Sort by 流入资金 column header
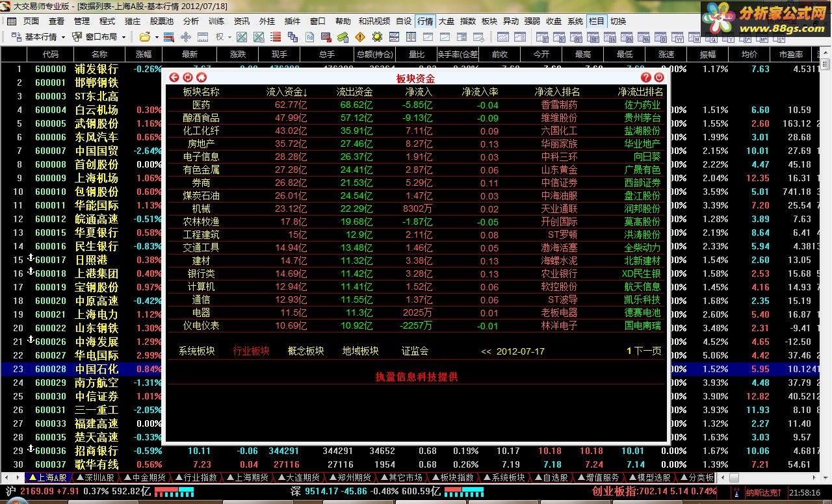This screenshot has height=504, width=832. click(x=287, y=92)
